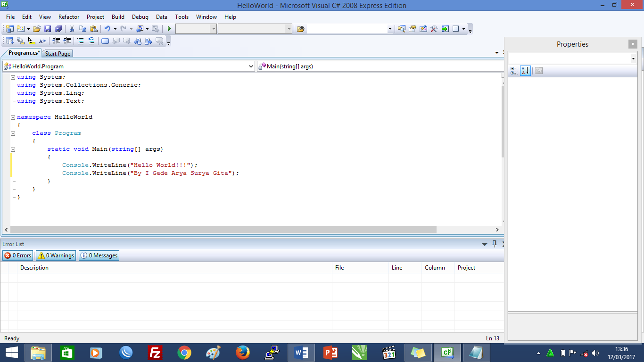The image size is (644, 362).
Task: Open Microsoft Word from the taskbar
Action: 301,353
